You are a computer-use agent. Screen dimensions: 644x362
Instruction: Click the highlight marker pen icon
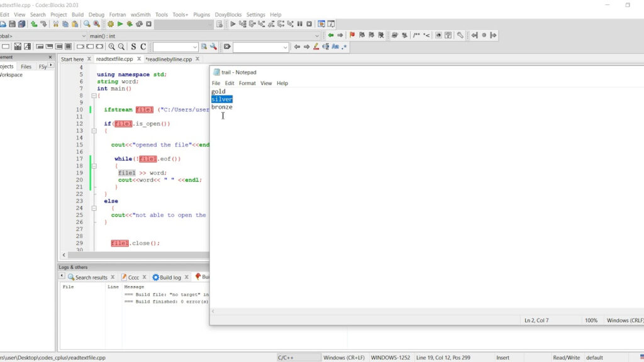pos(316,47)
